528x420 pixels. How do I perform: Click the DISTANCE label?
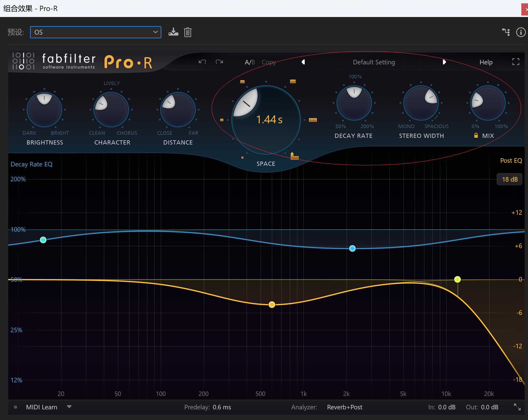coord(178,142)
